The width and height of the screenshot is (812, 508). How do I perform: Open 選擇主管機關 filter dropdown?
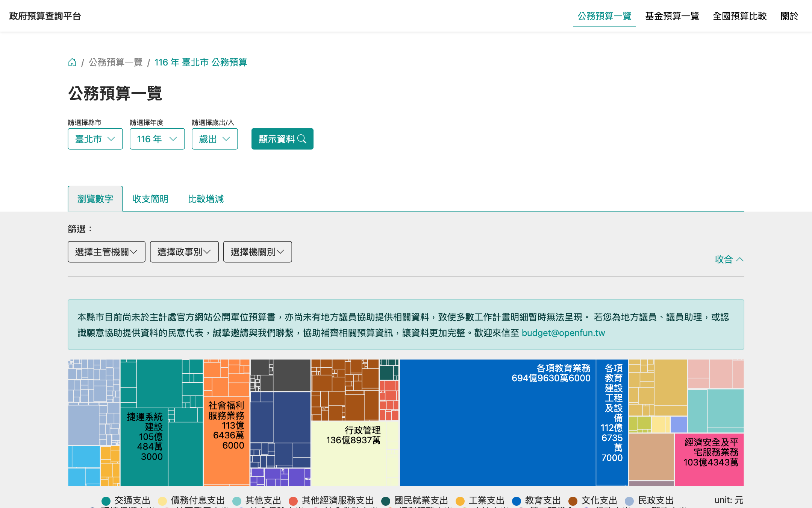(106, 252)
